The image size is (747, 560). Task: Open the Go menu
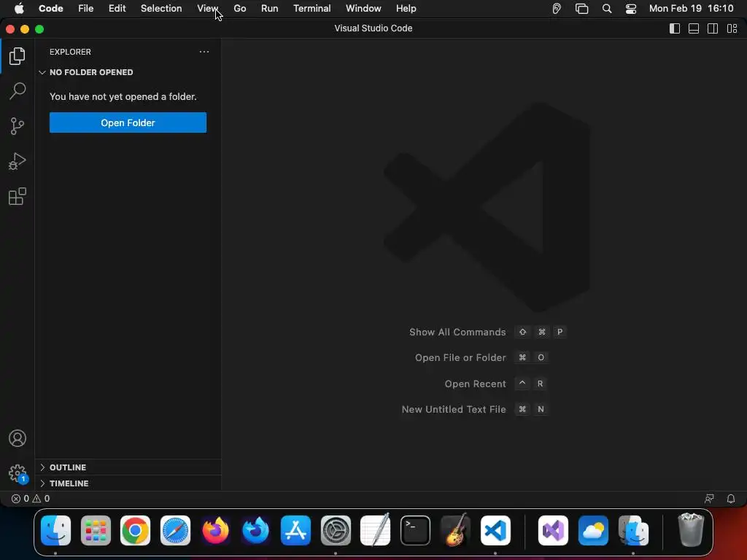(239, 9)
